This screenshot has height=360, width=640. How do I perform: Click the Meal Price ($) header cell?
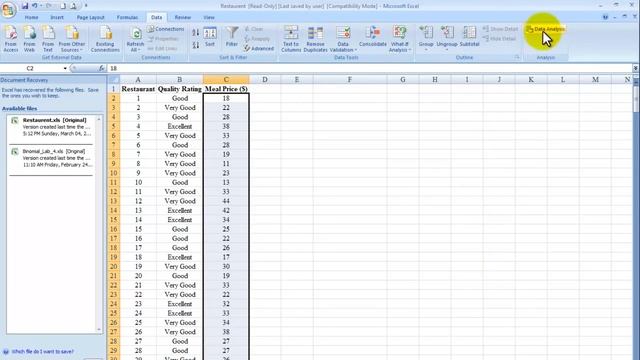226,89
